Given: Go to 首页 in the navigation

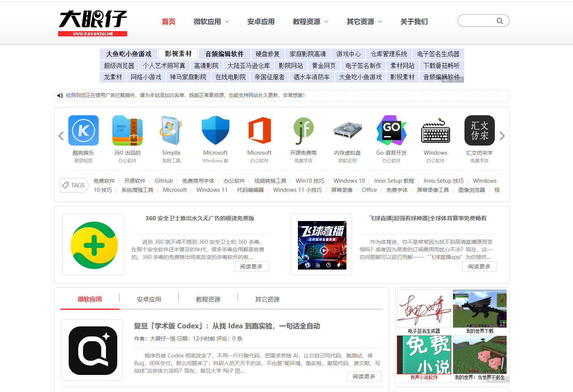Looking at the screenshot, I should pyautogui.click(x=168, y=22).
